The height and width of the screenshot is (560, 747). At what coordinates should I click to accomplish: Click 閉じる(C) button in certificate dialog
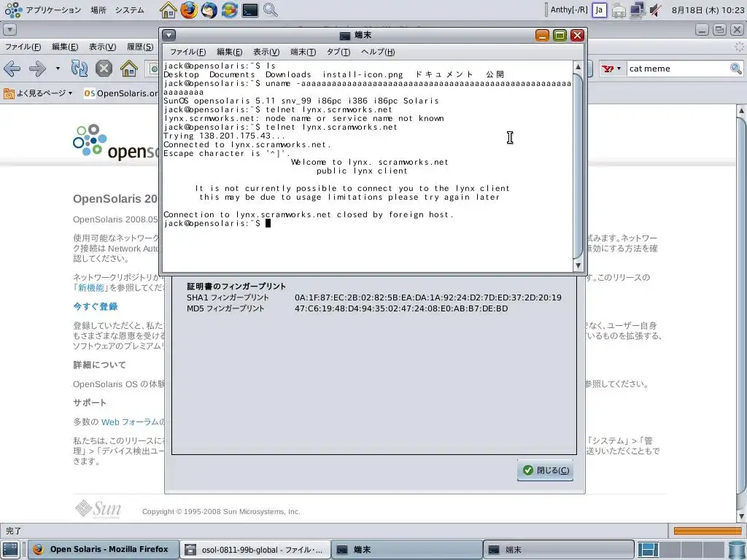(546, 470)
